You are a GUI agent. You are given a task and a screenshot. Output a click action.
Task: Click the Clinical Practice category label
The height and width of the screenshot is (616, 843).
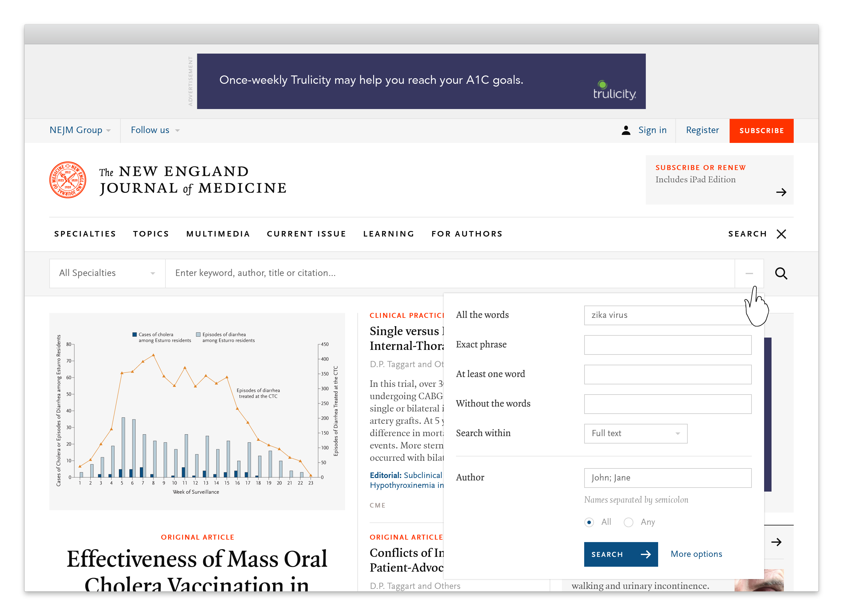(407, 315)
